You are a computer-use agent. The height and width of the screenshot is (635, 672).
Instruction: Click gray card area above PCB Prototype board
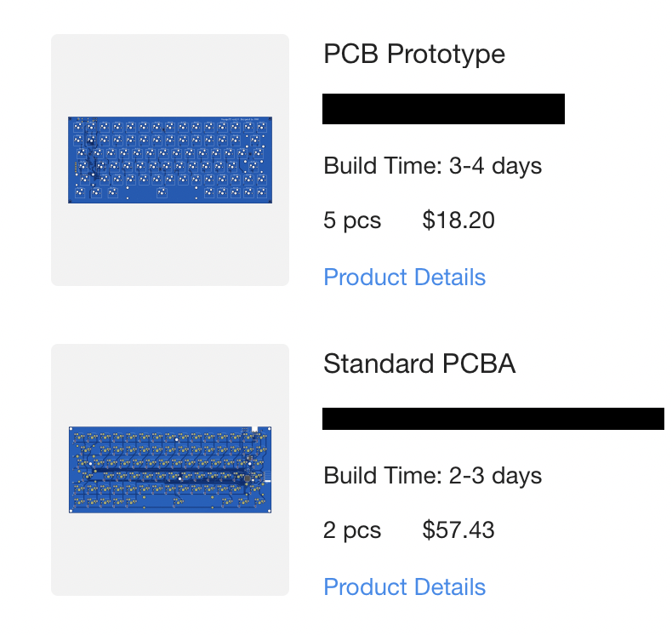(x=170, y=75)
